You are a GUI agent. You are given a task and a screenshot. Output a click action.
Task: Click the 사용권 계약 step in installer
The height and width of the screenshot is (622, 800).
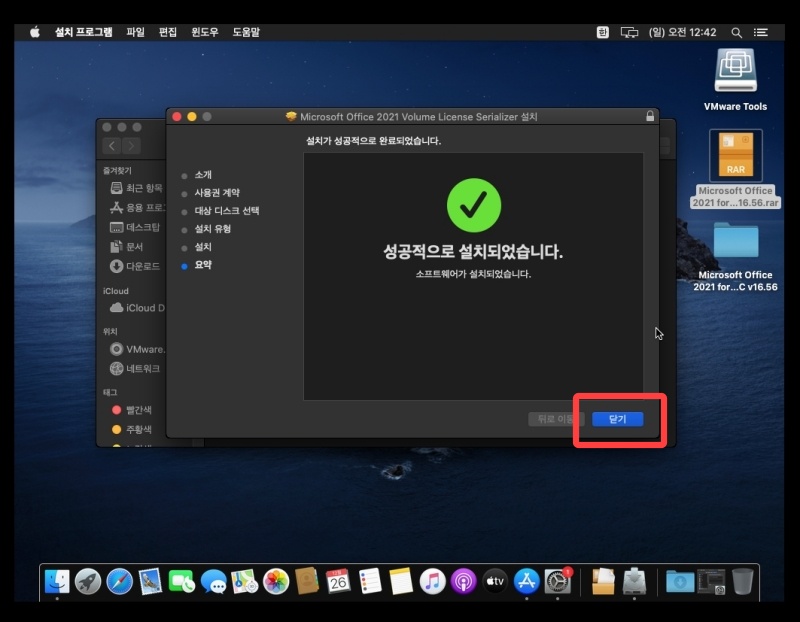point(217,192)
